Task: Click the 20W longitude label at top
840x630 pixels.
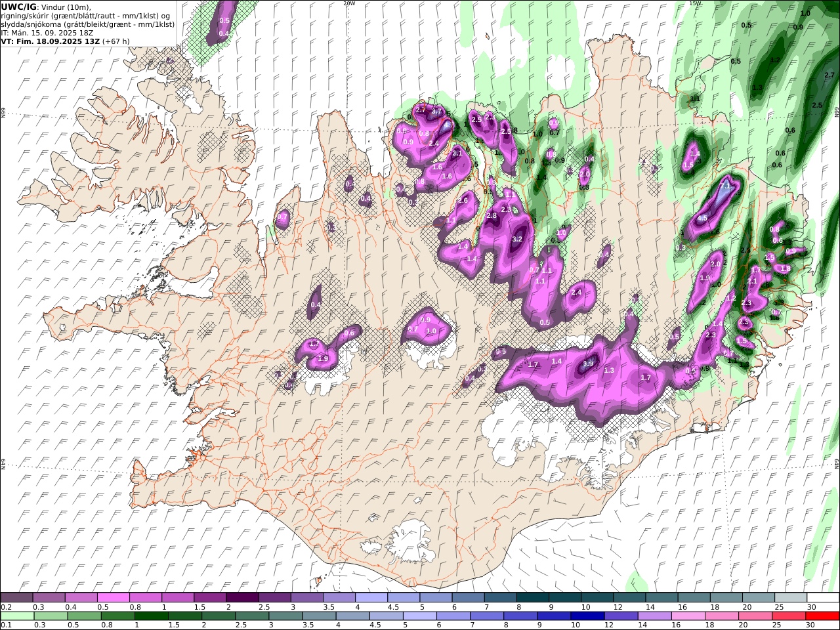Action: 349,3
